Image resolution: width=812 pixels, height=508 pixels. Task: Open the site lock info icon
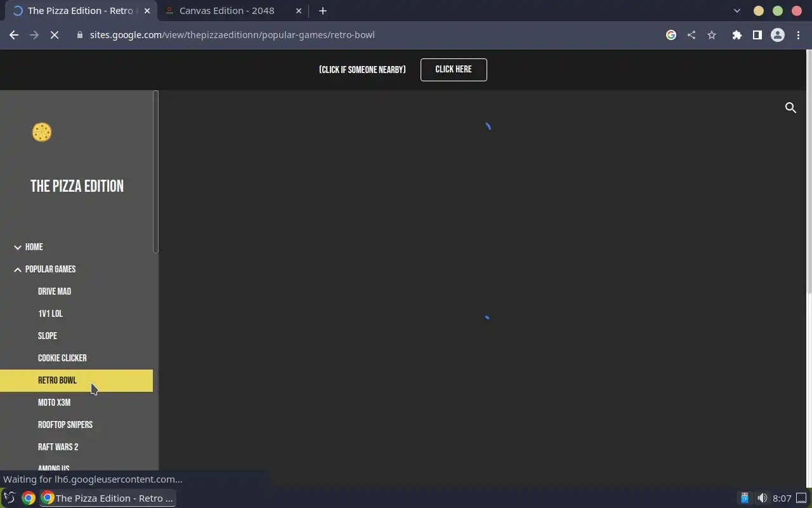[x=79, y=35]
